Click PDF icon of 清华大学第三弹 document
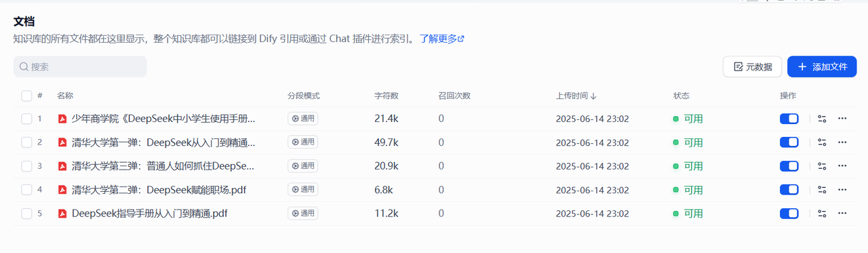 tap(62, 166)
